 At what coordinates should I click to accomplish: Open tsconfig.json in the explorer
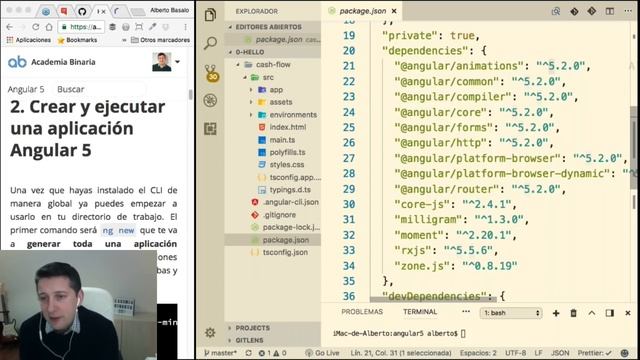click(285, 252)
